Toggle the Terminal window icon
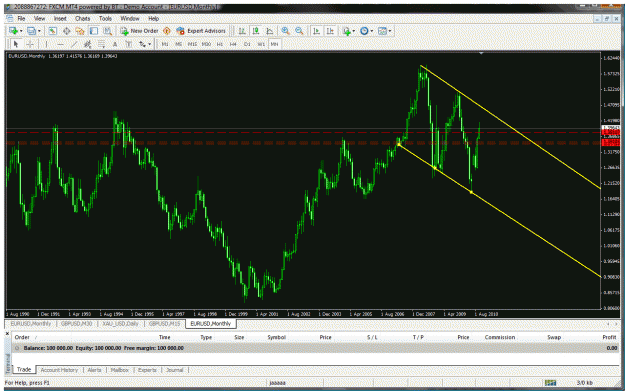 [x=94, y=31]
